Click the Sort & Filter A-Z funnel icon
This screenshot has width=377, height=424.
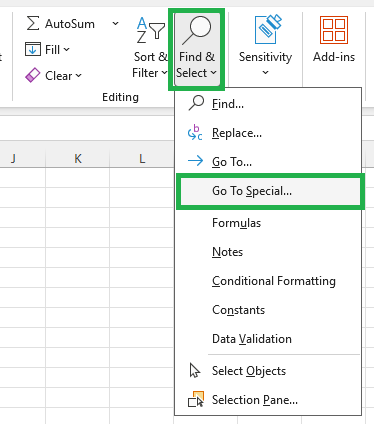(151, 31)
